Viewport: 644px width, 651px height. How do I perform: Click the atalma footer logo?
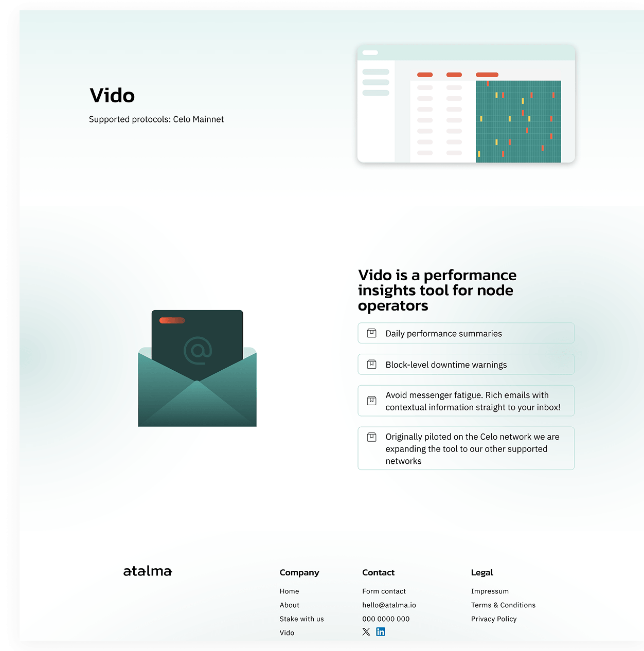tap(148, 571)
